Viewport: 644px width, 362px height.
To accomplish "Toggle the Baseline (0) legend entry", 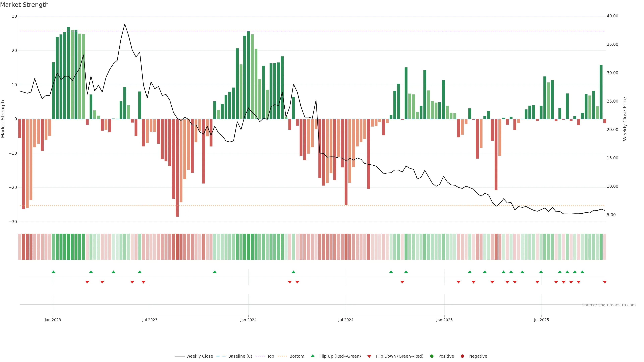I will [240, 356].
